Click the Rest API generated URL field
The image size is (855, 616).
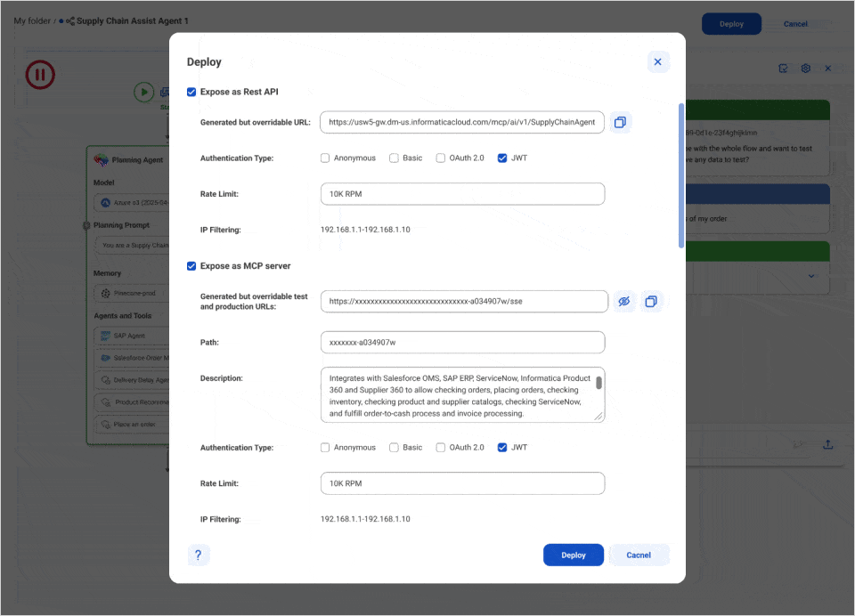(462, 122)
